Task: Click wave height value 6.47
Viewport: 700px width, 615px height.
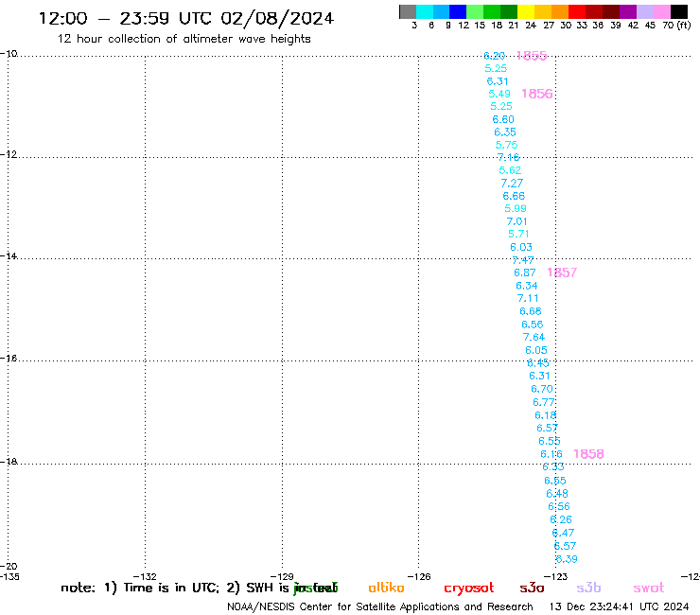Action: coord(563,533)
